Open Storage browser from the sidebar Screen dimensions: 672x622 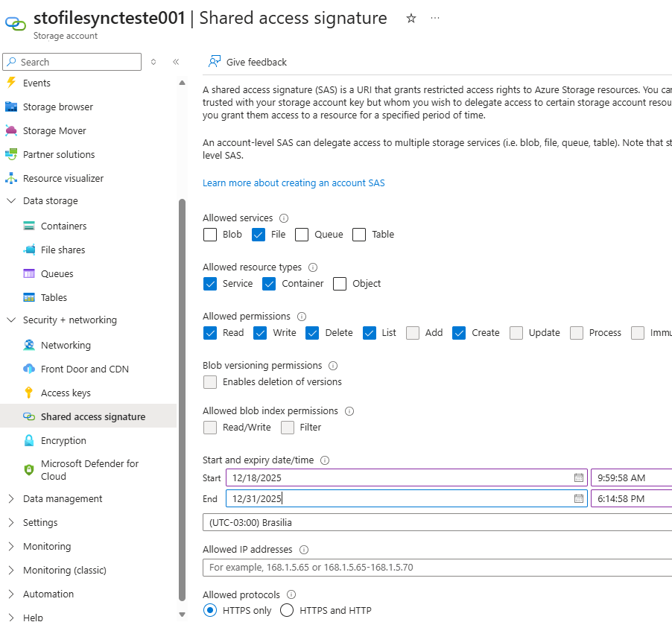tap(57, 107)
